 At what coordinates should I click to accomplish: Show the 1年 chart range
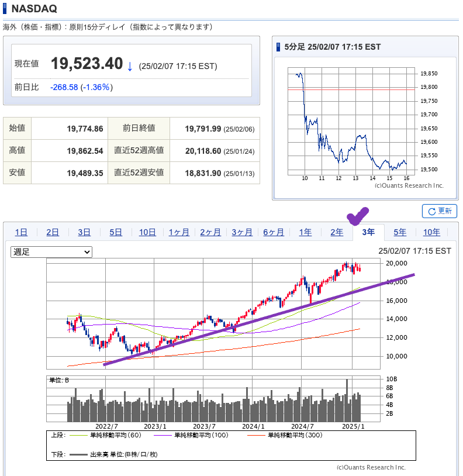point(305,232)
